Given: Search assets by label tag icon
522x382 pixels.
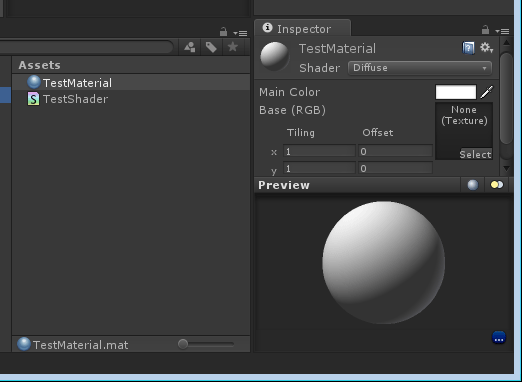Looking at the screenshot, I should click(x=211, y=47).
